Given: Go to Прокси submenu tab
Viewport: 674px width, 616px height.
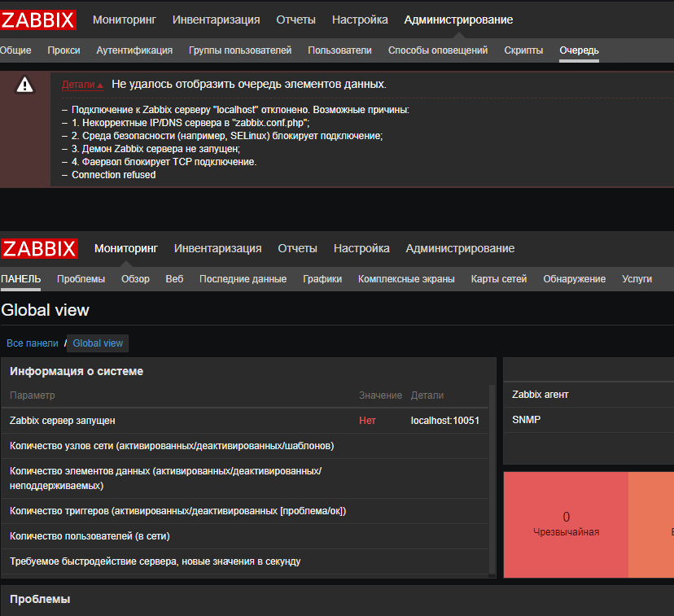Looking at the screenshot, I should [63, 50].
